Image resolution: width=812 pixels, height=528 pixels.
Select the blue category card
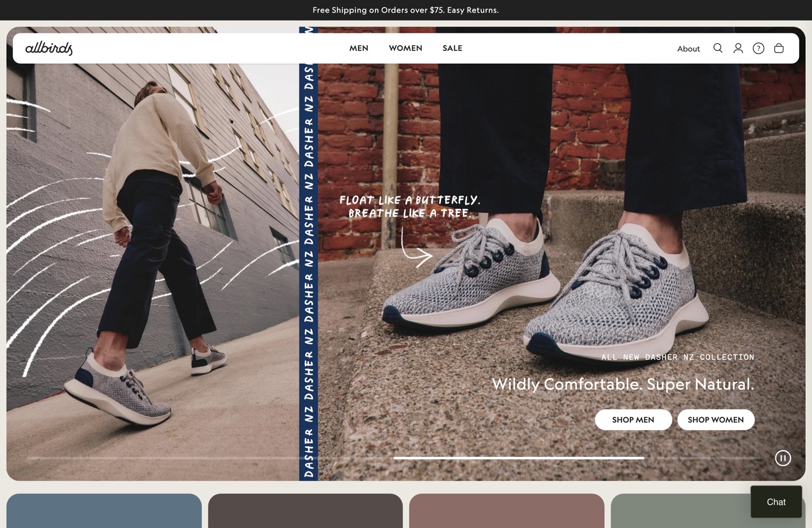click(x=104, y=511)
